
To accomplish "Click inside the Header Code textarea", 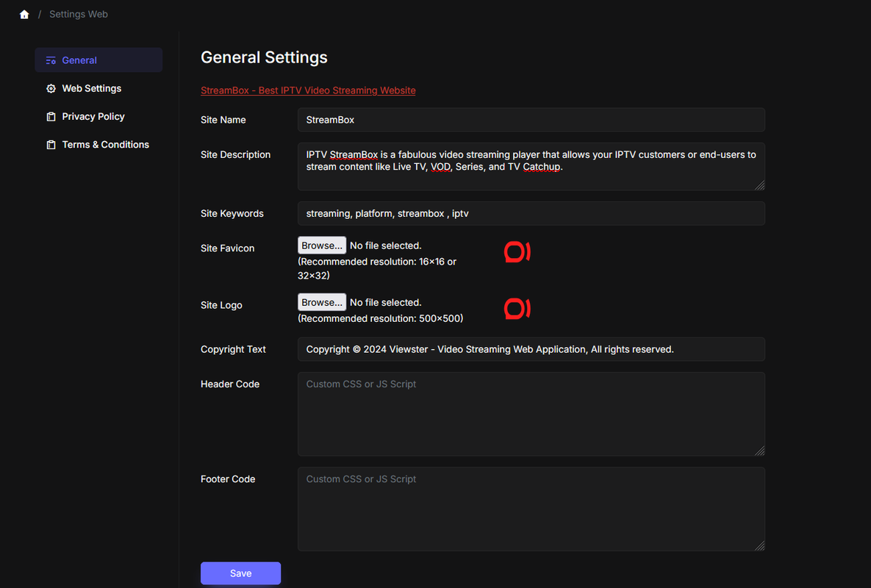I will pos(531,414).
